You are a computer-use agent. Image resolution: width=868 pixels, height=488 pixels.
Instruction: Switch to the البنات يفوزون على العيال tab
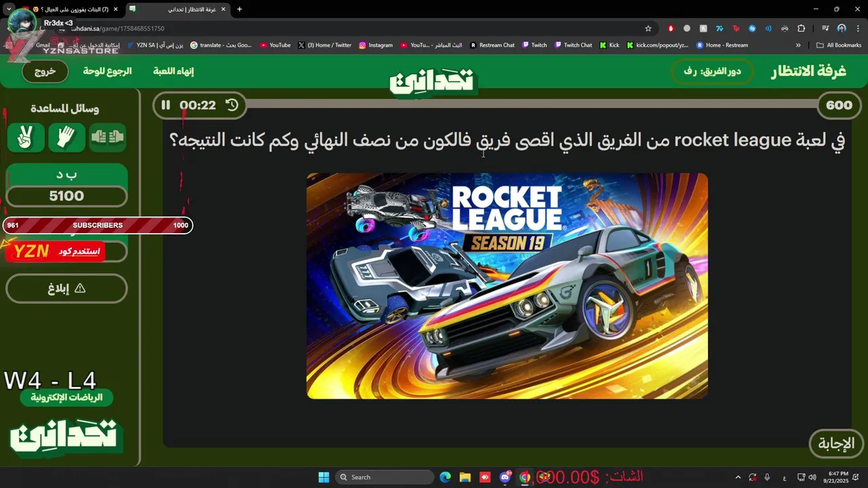(x=71, y=9)
